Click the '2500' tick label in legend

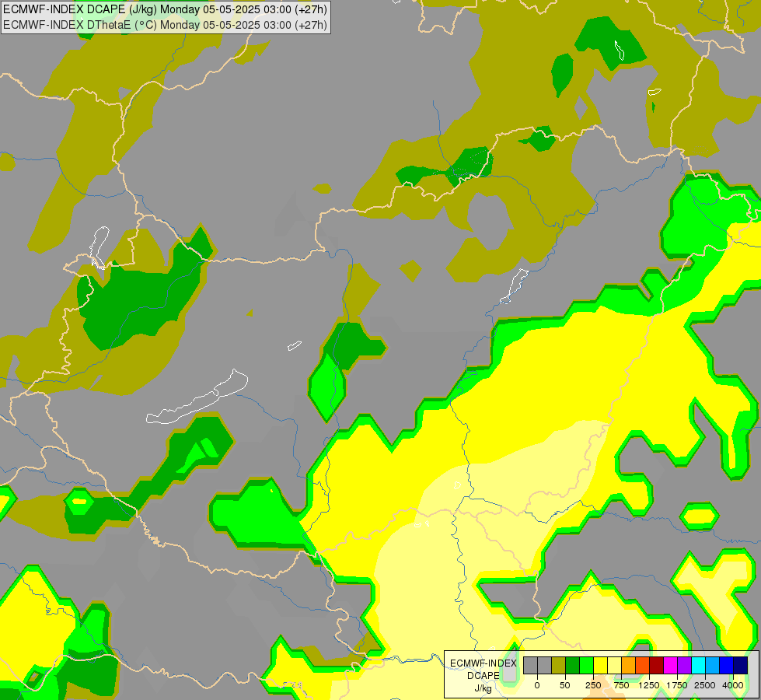[x=705, y=685]
